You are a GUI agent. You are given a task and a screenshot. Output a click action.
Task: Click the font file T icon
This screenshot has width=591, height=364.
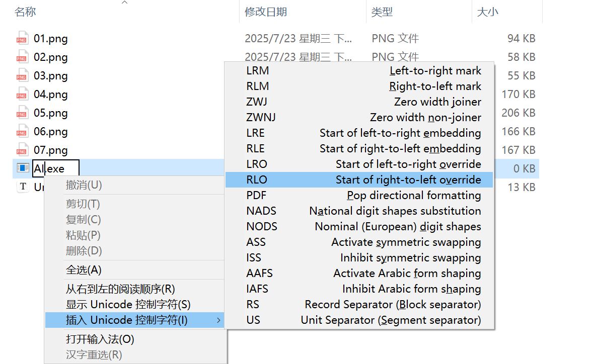click(x=22, y=187)
